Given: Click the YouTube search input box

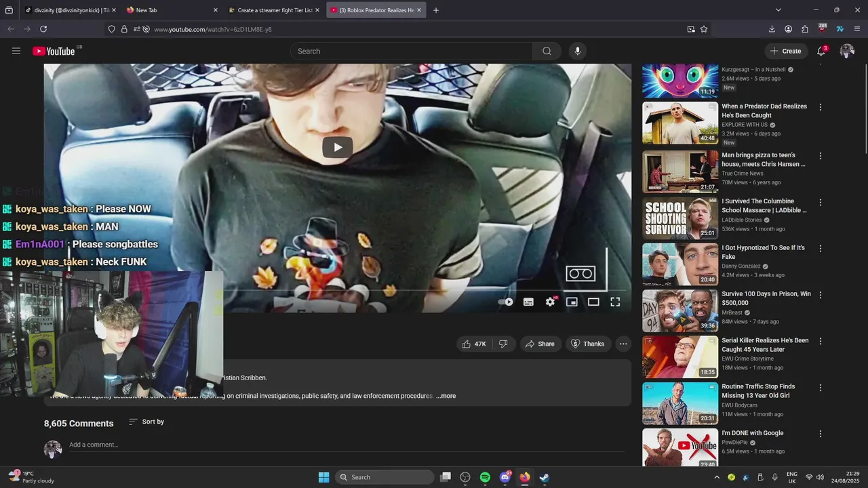Looking at the screenshot, I should [x=412, y=51].
